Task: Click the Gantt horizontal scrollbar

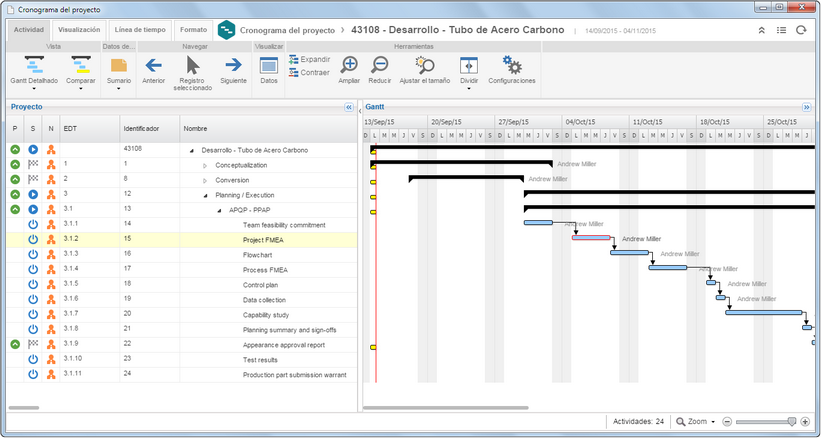Action: (x=446, y=408)
